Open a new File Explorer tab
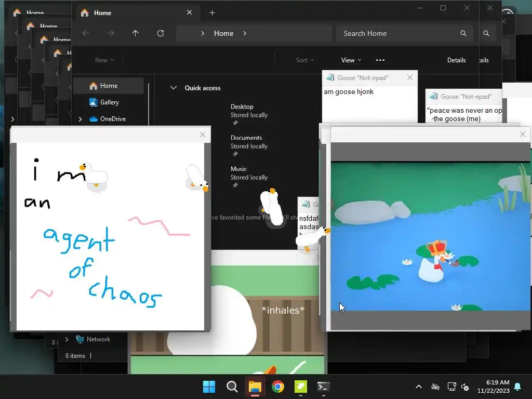The height and width of the screenshot is (399, 532). coord(212,13)
